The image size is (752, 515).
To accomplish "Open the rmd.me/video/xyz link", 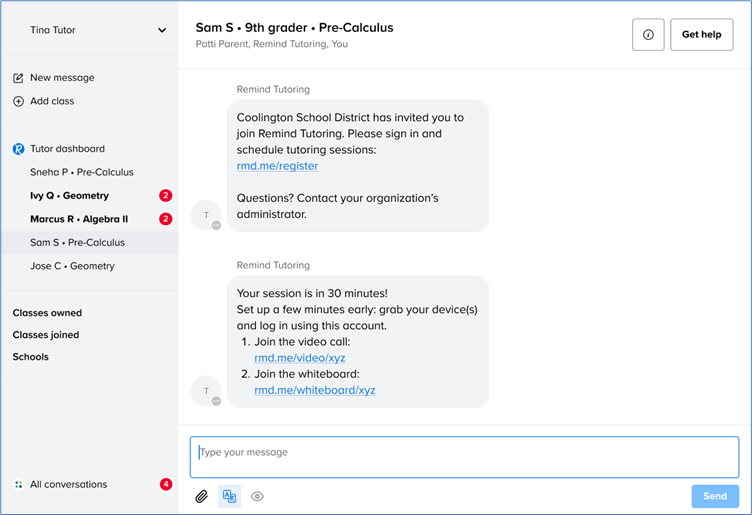I will click(300, 358).
